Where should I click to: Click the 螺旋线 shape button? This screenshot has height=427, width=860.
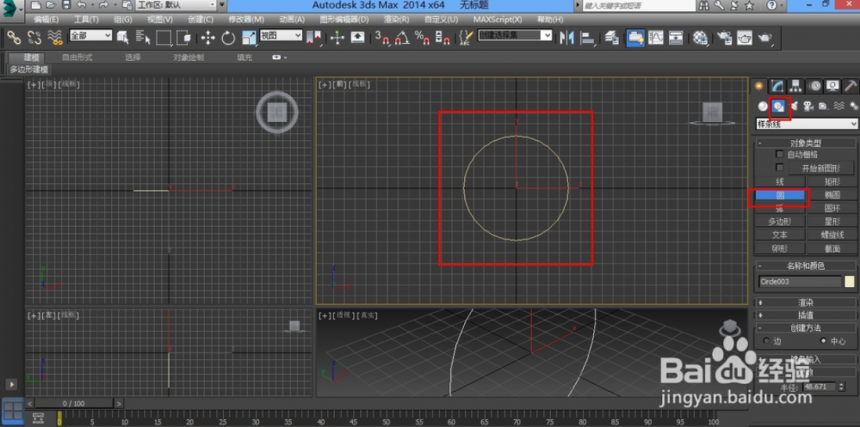coord(832,235)
